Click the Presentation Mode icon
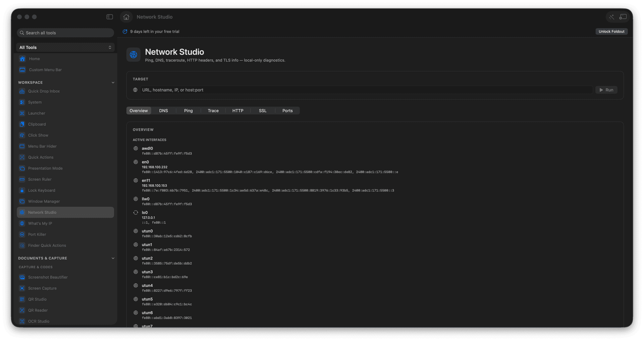Viewport: 644px width, 341px height. point(22,168)
